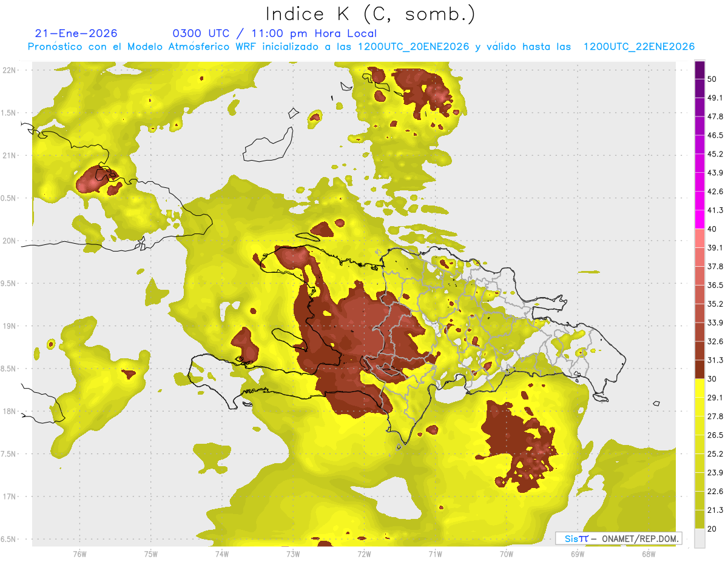
Task: Click the "73W" longitude axis label
Action: [293, 554]
